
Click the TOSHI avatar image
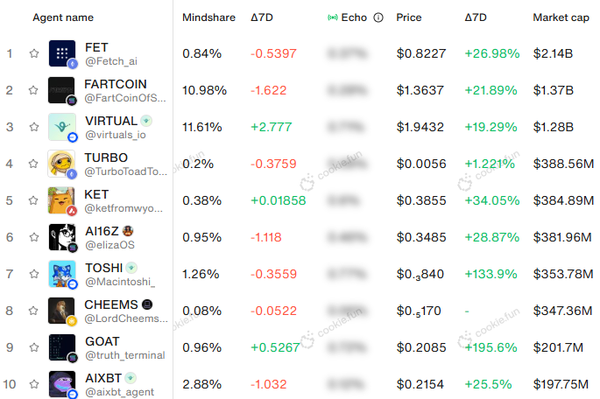(62, 274)
